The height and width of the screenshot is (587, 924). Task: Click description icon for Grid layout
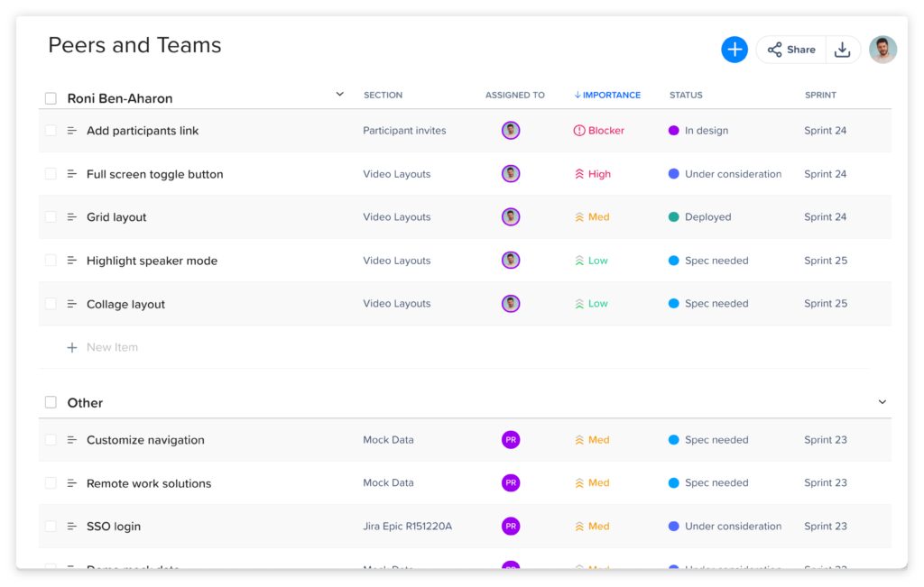coord(72,217)
